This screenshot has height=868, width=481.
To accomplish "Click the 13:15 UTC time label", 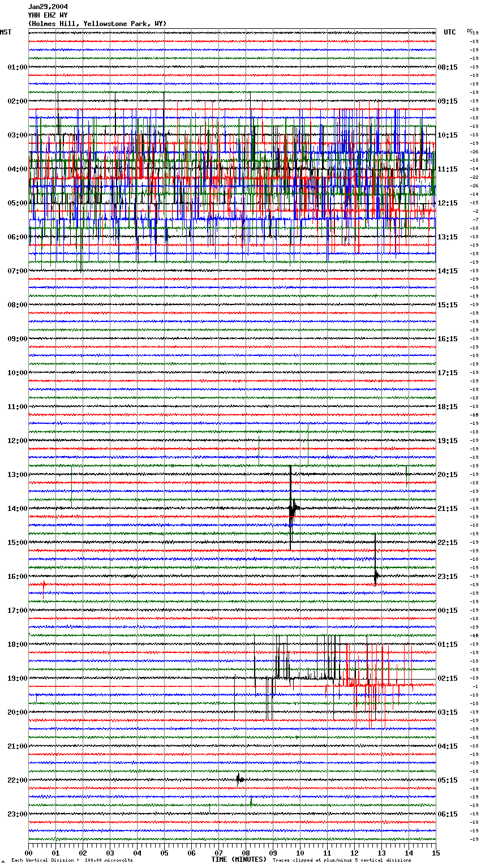I will pos(448,237).
